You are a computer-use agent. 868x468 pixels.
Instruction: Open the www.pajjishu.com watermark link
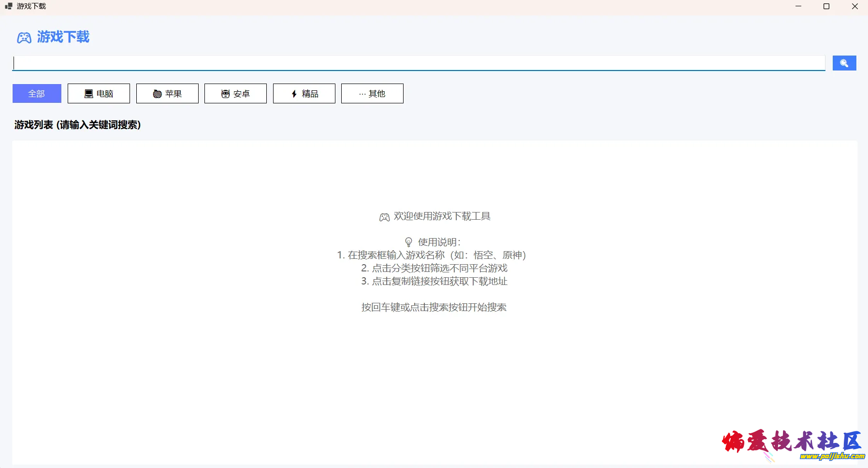tap(832, 456)
